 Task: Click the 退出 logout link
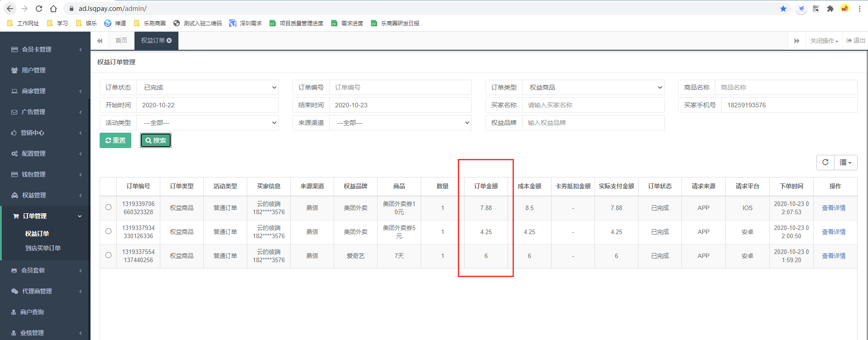(x=856, y=41)
